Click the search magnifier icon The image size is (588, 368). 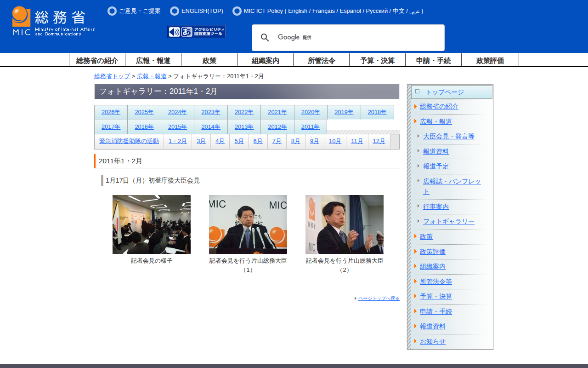[x=265, y=38]
